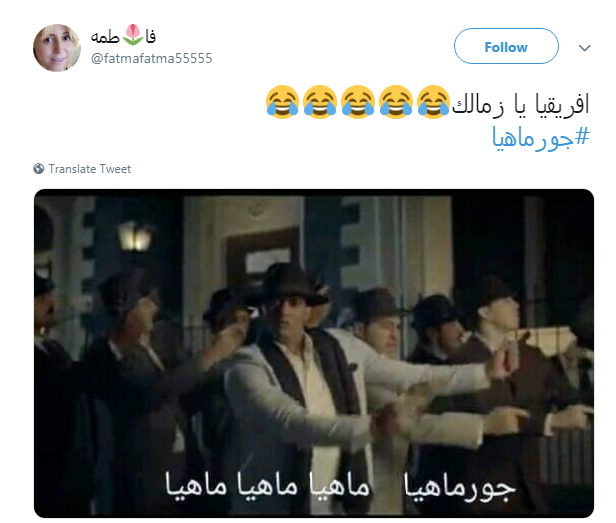Click the leftmost laughing-tears emoji
Screen dimensions: 616x523
coord(282,102)
